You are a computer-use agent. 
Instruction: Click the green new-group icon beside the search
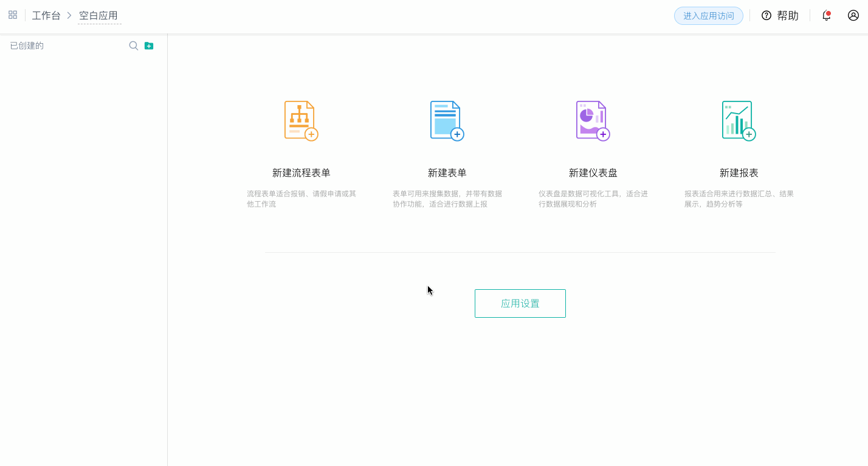pos(149,45)
